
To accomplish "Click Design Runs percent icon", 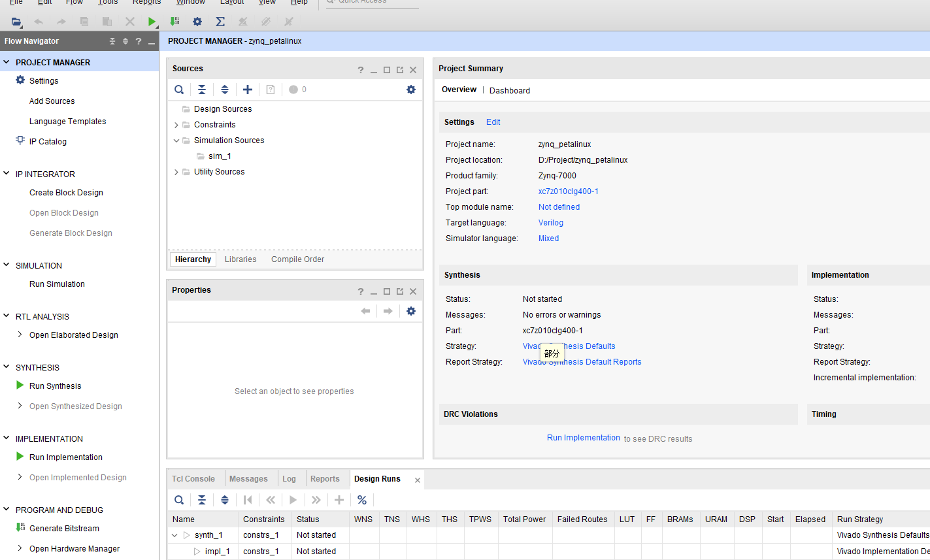I will 362,500.
